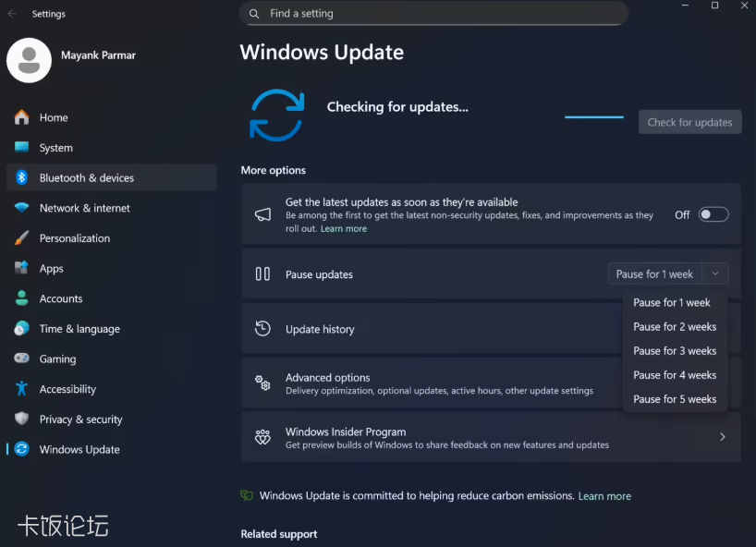The height and width of the screenshot is (547, 756).
Task: Click the user profile avatar picture
Action: coord(29,60)
